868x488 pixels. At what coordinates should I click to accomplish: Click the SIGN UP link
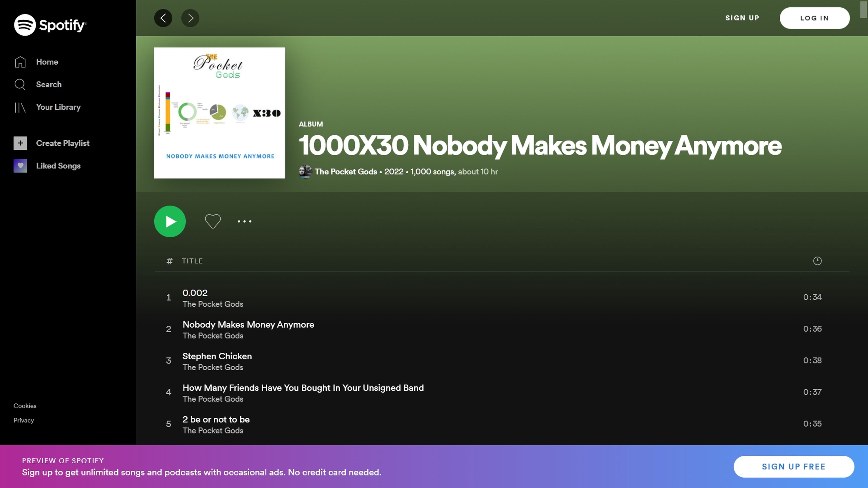742,18
